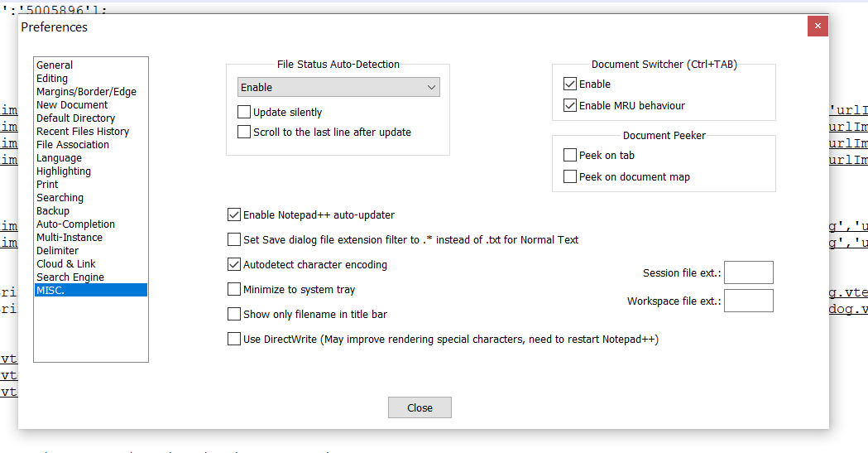Toggle Update silently checkbox
Viewport: 868px width, 453px height.
tap(243, 112)
